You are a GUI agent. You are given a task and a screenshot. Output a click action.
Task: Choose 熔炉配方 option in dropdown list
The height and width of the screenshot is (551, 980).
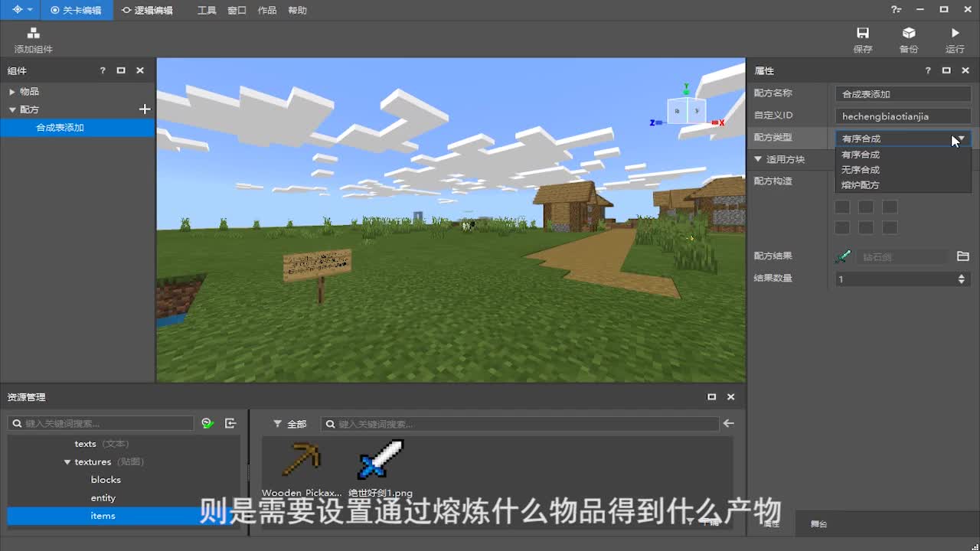point(903,185)
